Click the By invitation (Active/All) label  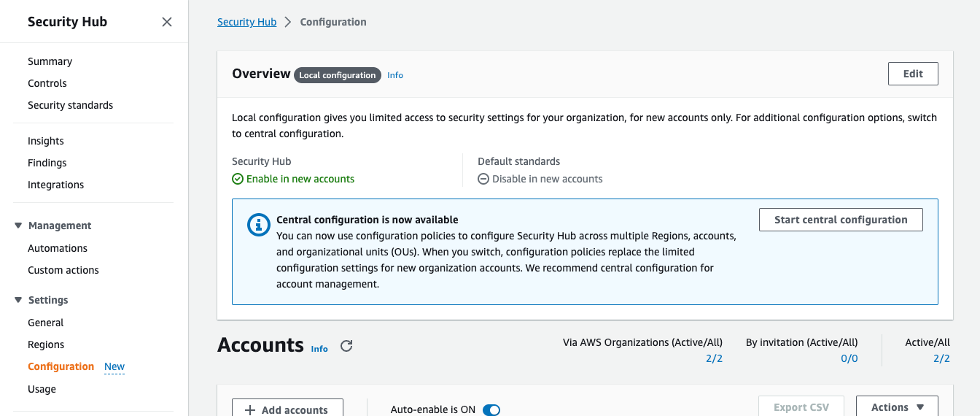click(802, 342)
